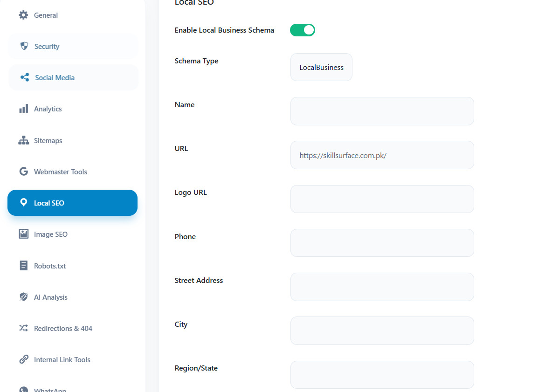Open Image SEO via its picture icon

tap(23, 234)
